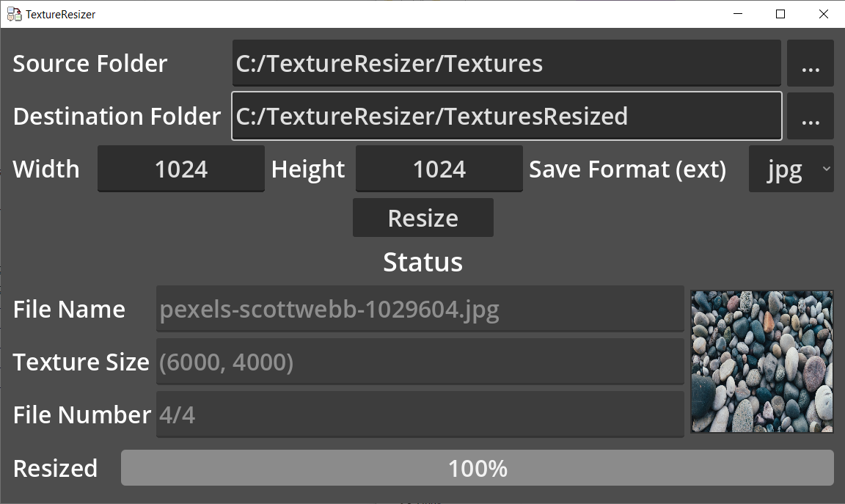Click the Status heading label
The image size is (845, 504).
(423, 262)
